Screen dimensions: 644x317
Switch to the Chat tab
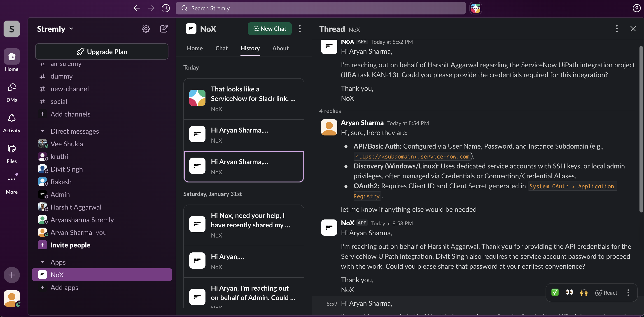(221, 48)
